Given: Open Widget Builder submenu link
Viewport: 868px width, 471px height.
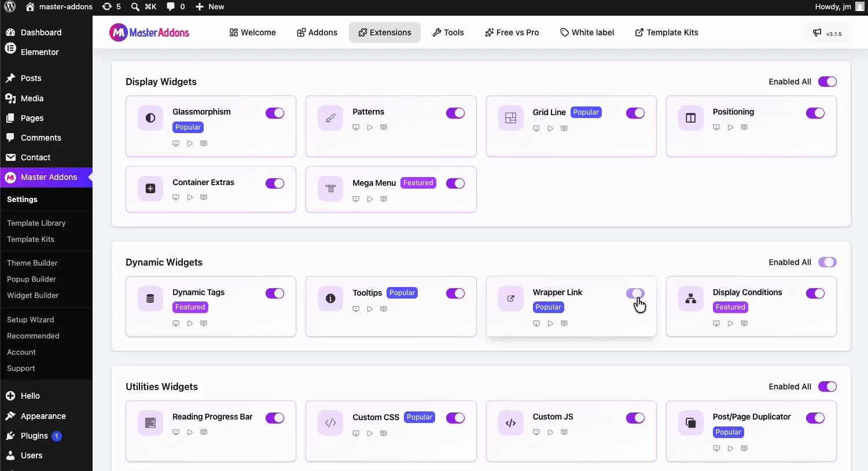Looking at the screenshot, I should point(33,295).
